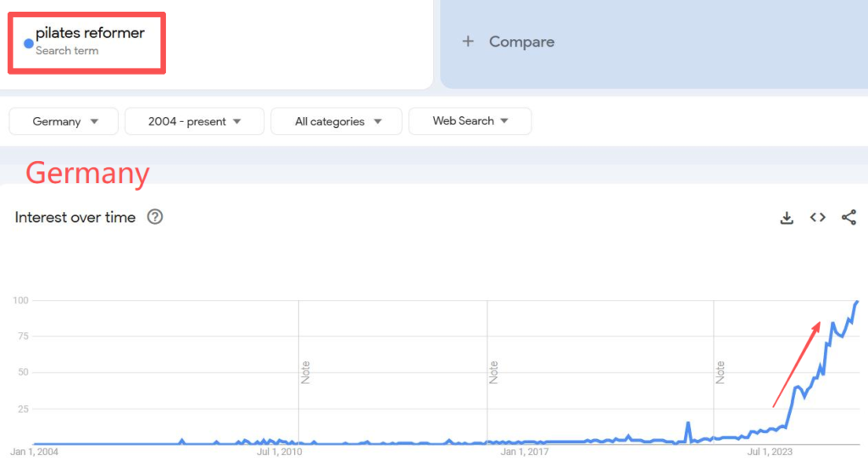The image size is (868, 473).
Task: Click the plus icon next to Compare
Action: point(468,42)
